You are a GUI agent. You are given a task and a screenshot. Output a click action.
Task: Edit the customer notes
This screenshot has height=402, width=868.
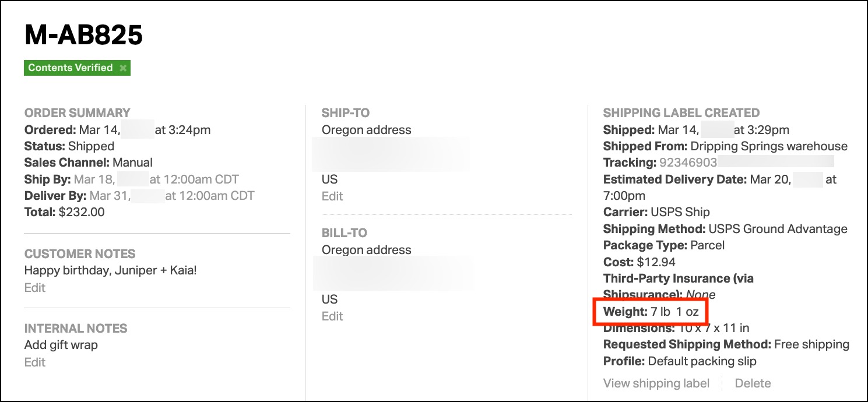click(35, 287)
